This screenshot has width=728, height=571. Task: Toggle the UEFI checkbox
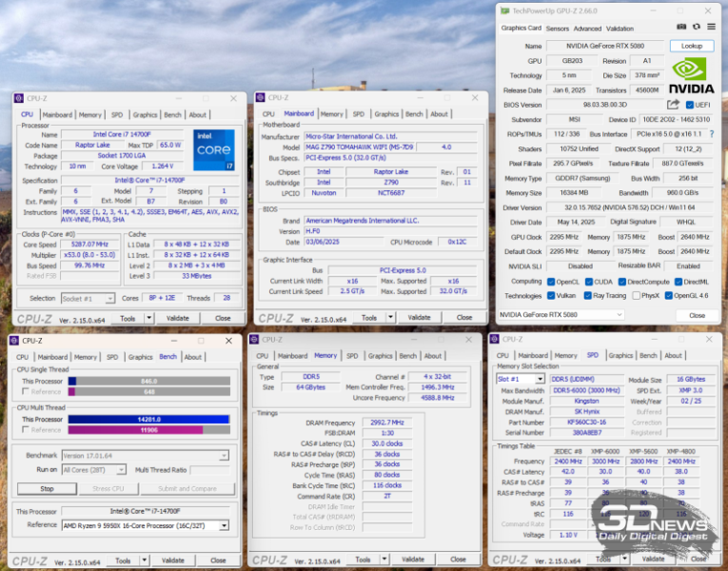pos(690,105)
